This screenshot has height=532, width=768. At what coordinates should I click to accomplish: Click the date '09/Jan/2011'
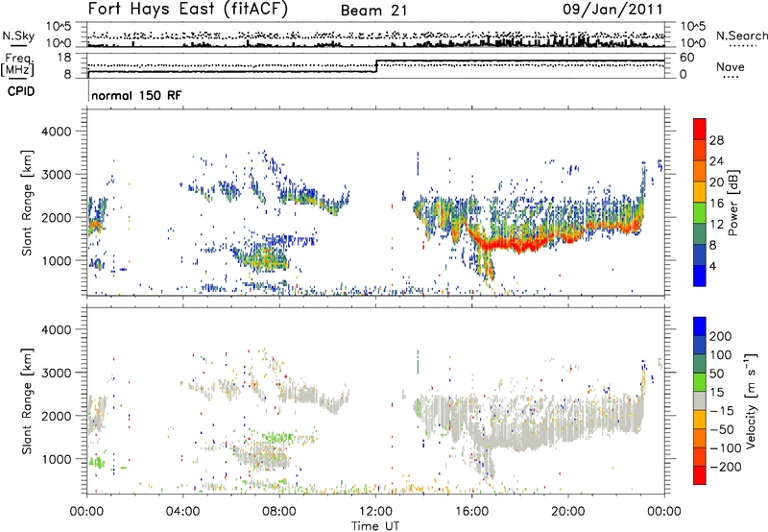pos(612,9)
